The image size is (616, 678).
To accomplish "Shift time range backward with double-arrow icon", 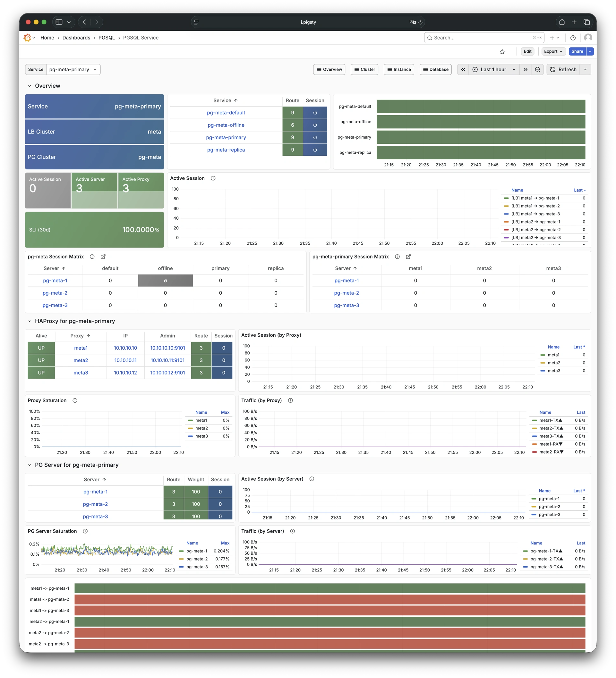I will (x=463, y=69).
